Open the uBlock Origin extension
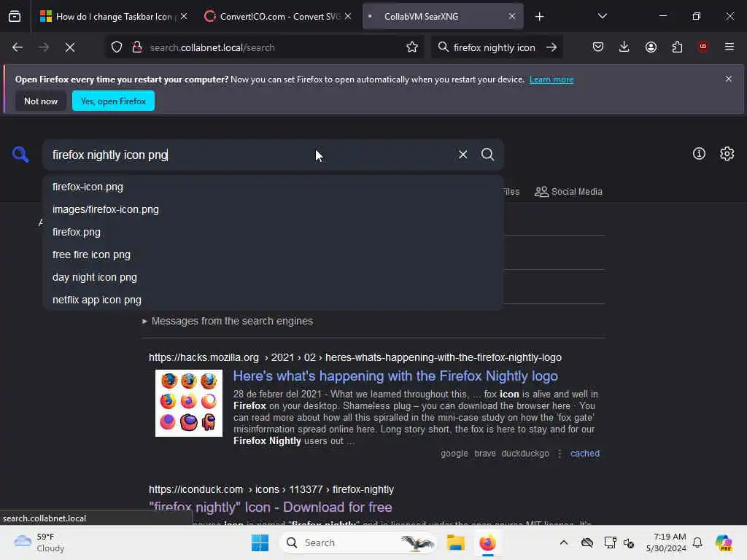 [703, 47]
